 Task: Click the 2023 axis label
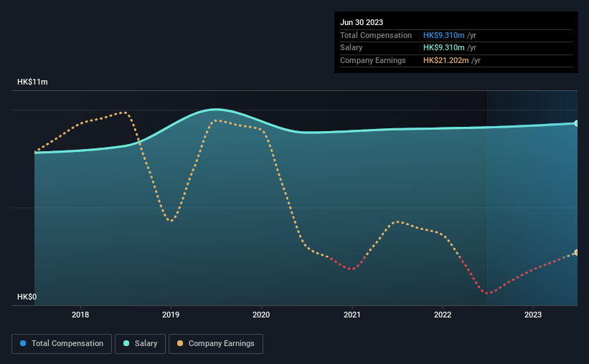(533, 315)
